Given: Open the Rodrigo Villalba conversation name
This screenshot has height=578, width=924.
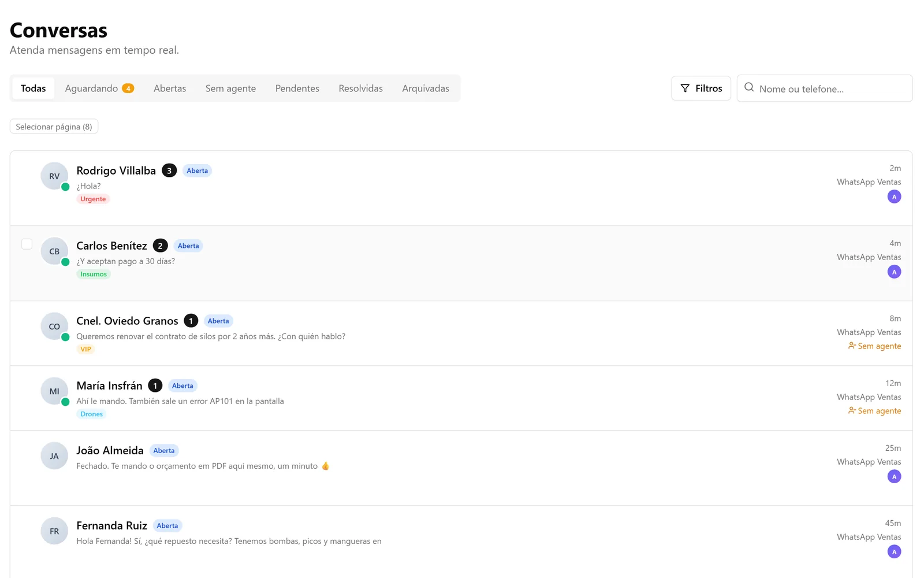Looking at the screenshot, I should (x=116, y=171).
